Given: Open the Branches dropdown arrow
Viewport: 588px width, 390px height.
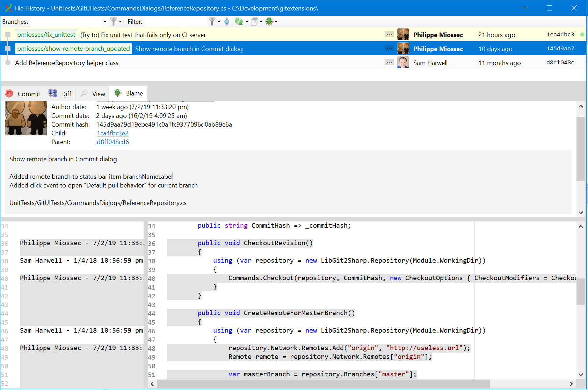Looking at the screenshot, I should 104,21.
